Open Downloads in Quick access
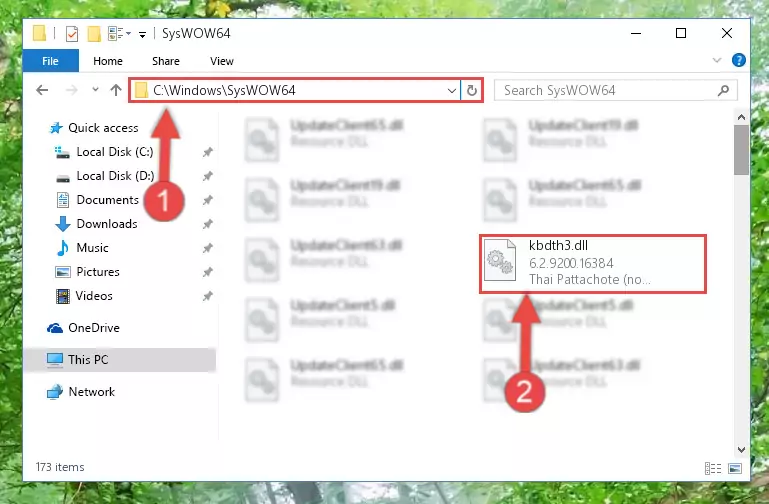 (x=107, y=224)
